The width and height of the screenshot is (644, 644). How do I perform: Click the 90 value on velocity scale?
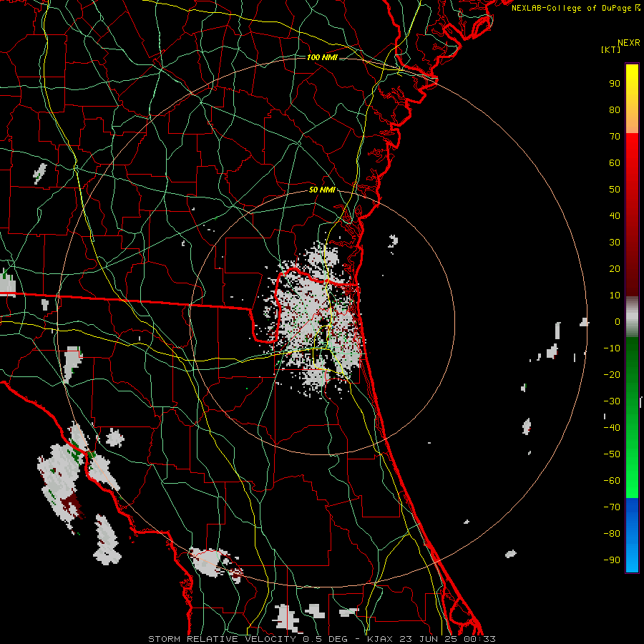(x=615, y=84)
